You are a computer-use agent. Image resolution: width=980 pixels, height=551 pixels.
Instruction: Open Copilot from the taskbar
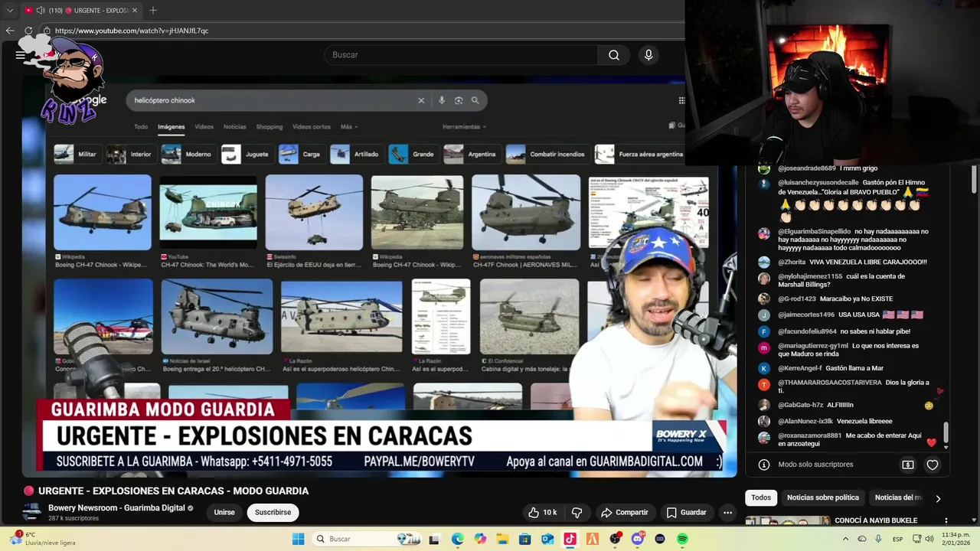click(480, 539)
